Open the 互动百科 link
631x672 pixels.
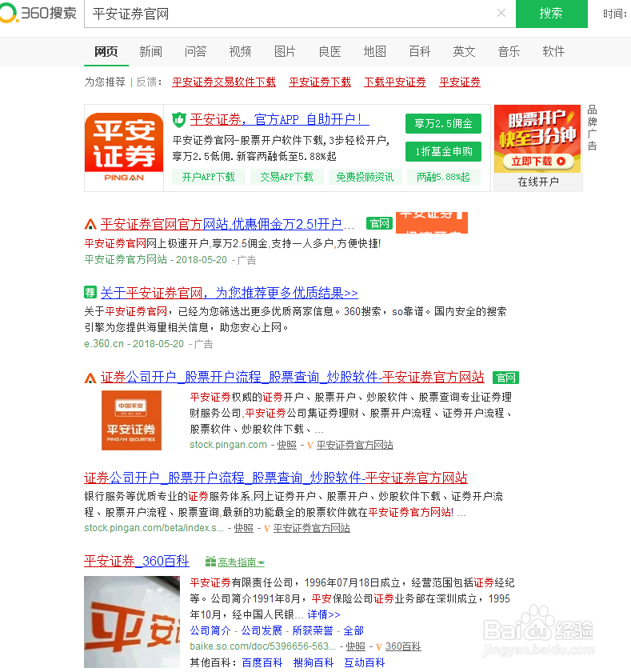pos(365,662)
